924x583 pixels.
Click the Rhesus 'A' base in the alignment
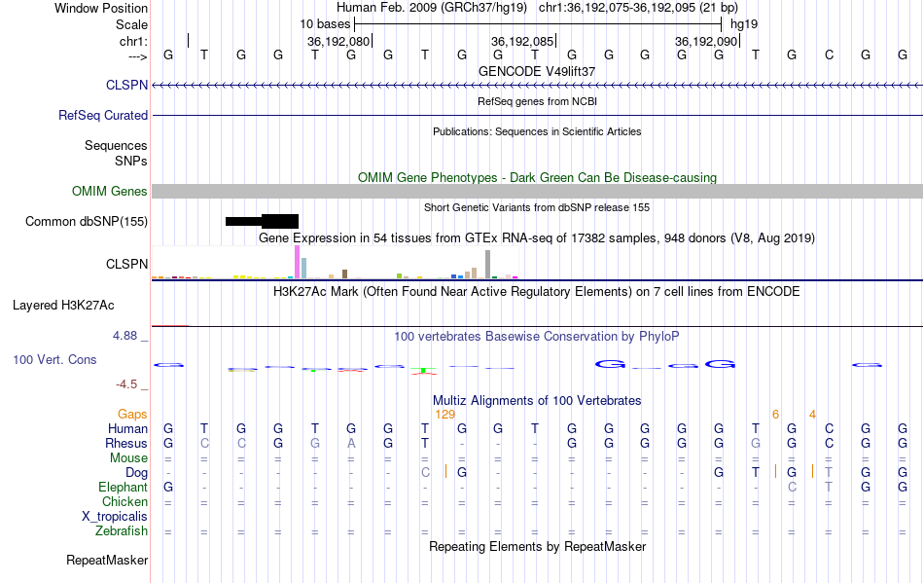tap(351, 443)
